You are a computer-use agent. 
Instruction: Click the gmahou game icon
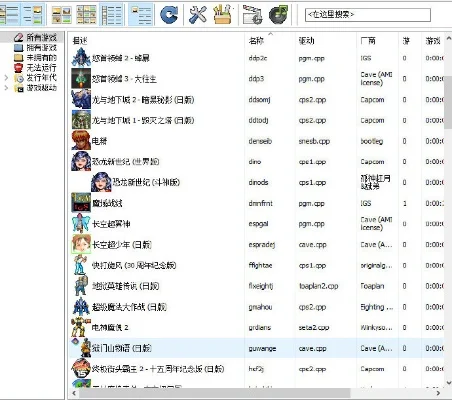pos(81,306)
